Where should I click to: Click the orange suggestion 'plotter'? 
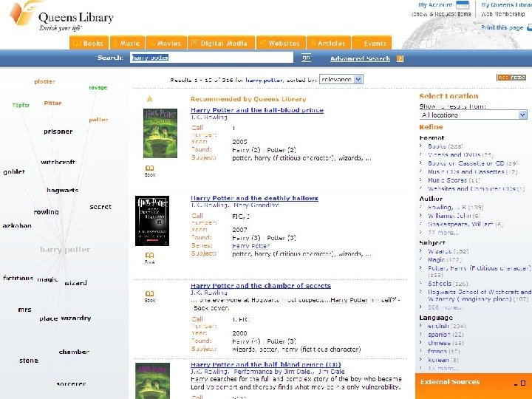tap(44, 81)
